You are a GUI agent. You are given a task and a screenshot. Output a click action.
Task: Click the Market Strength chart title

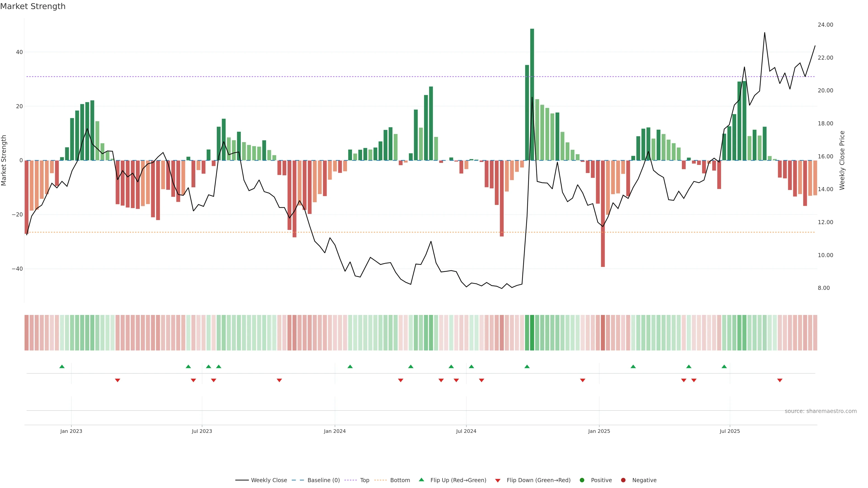point(33,6)
